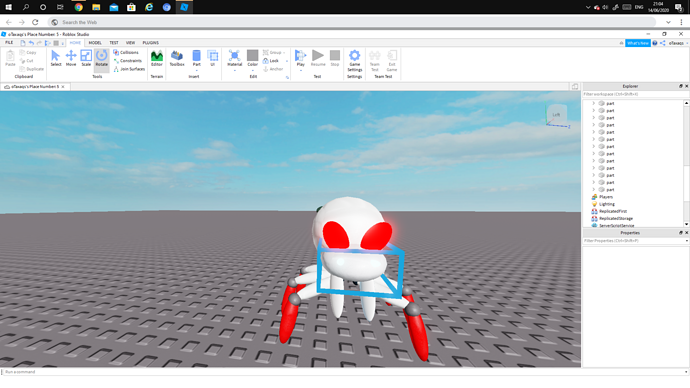
Task: Open the UI insert tool
Action: pyautogui.click(x=213, y=58)
